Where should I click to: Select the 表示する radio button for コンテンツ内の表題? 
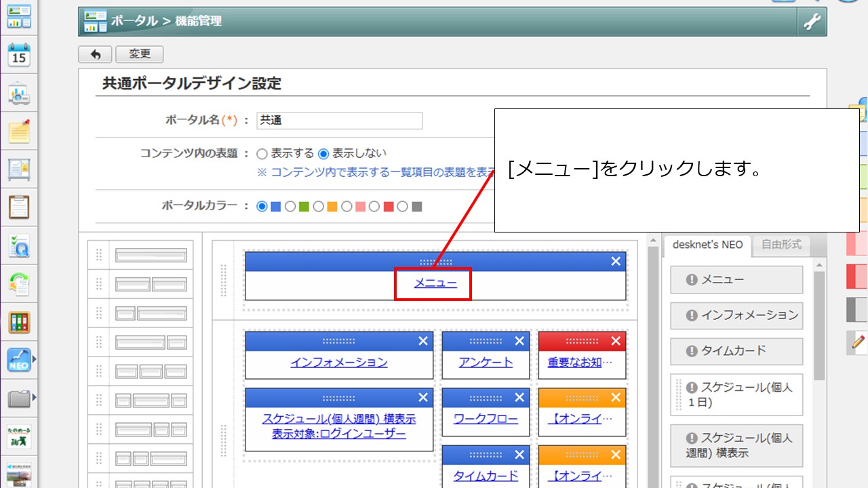[262, 153]
